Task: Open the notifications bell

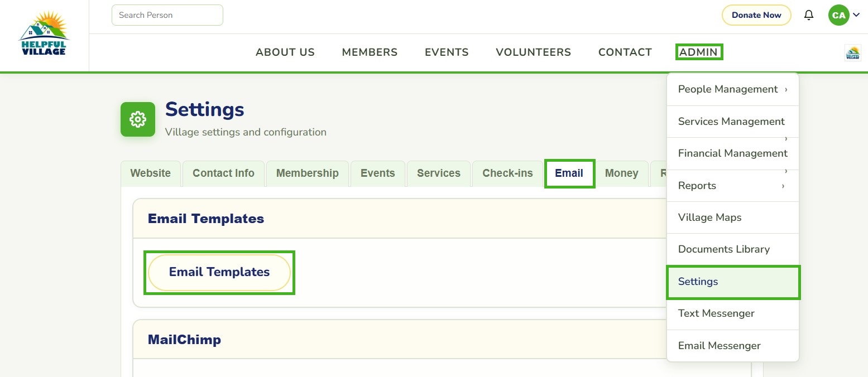Action: click(809, 15)
